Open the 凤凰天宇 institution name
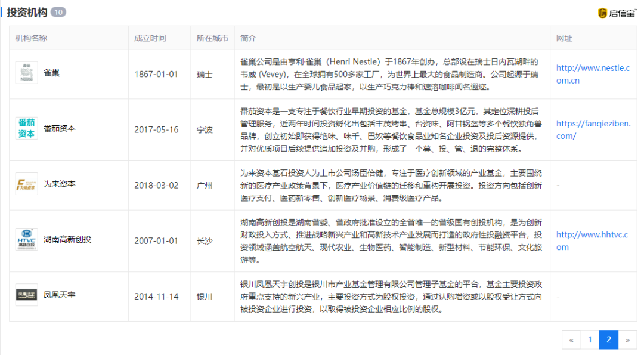The image size is (644, 355). [x=60, y=295]
